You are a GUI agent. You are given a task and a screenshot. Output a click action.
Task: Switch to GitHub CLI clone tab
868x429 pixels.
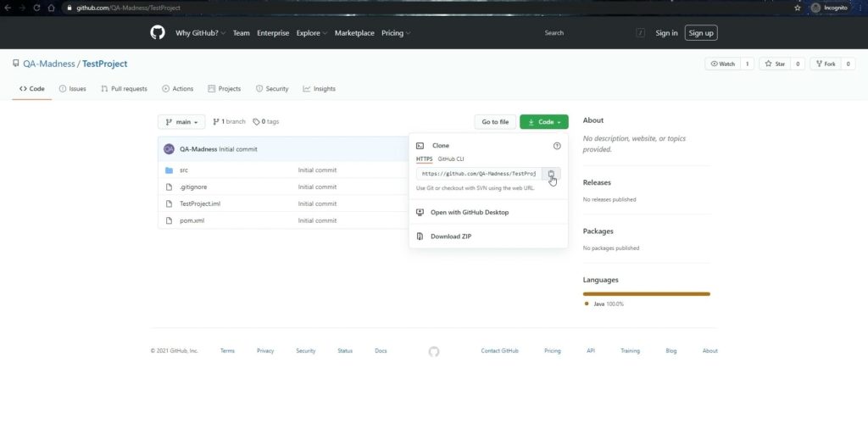coord(451,159)
